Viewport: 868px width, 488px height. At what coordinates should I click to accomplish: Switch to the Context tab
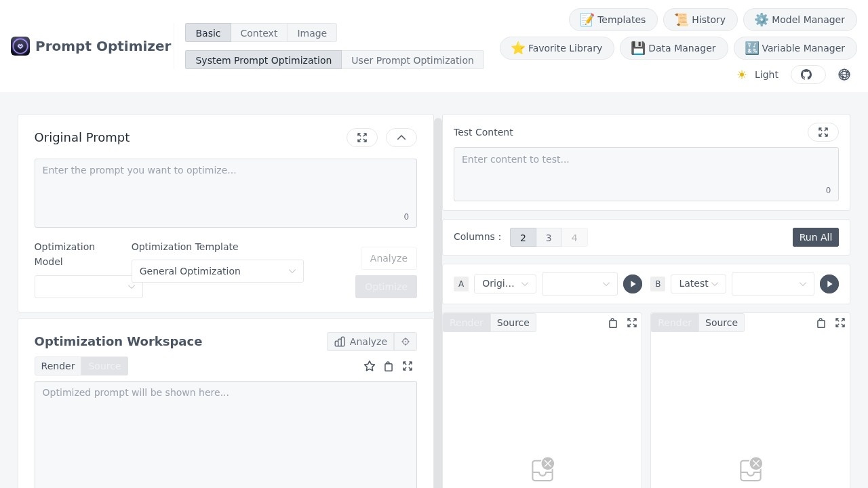[x=258, y=33]
